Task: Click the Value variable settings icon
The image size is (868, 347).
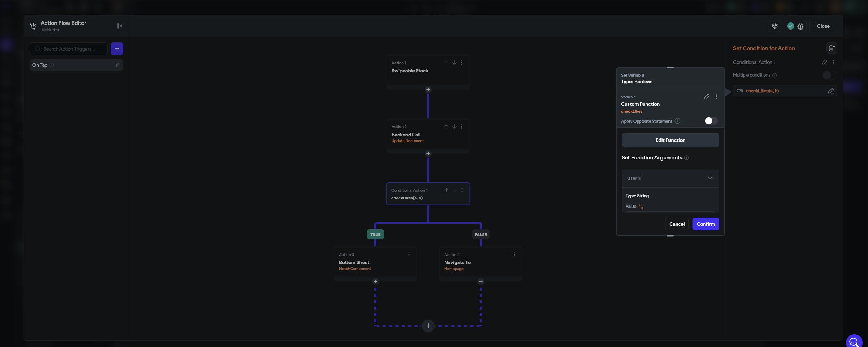Action: point(641,207)
